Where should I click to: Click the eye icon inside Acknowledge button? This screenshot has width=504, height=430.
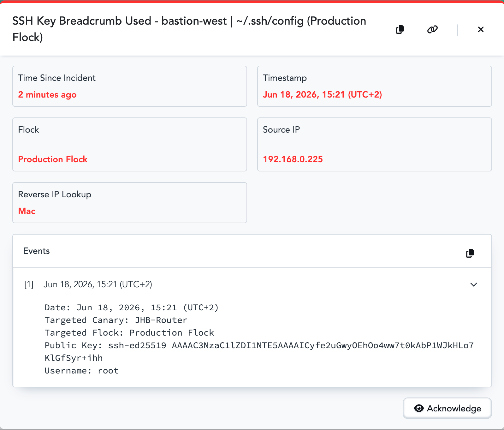pyautogui.click(x=419, y=408)
